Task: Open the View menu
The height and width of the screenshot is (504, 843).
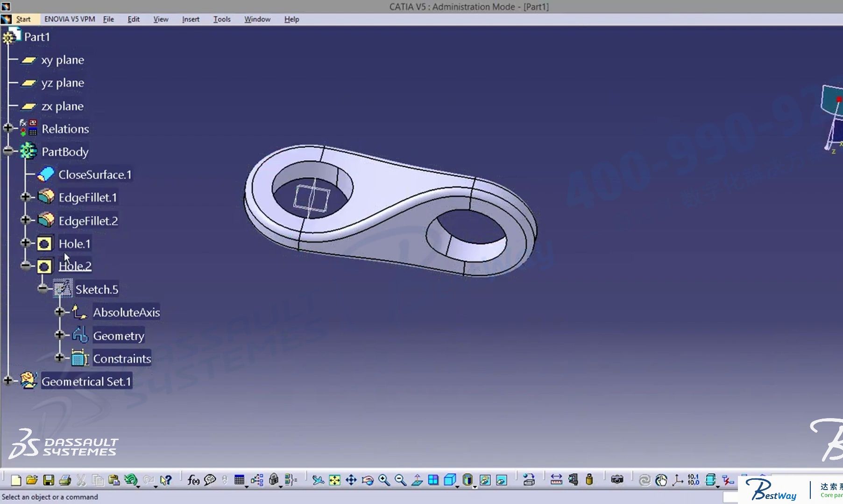Action: point(161,19)
